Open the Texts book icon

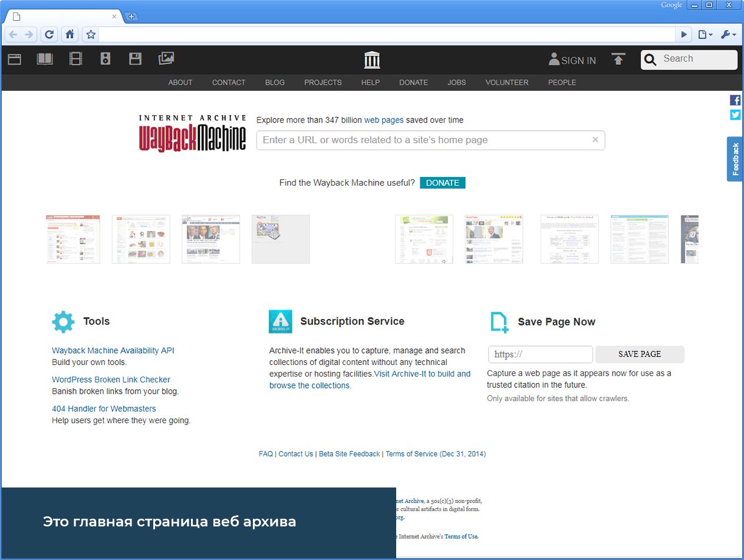point(45,59)
